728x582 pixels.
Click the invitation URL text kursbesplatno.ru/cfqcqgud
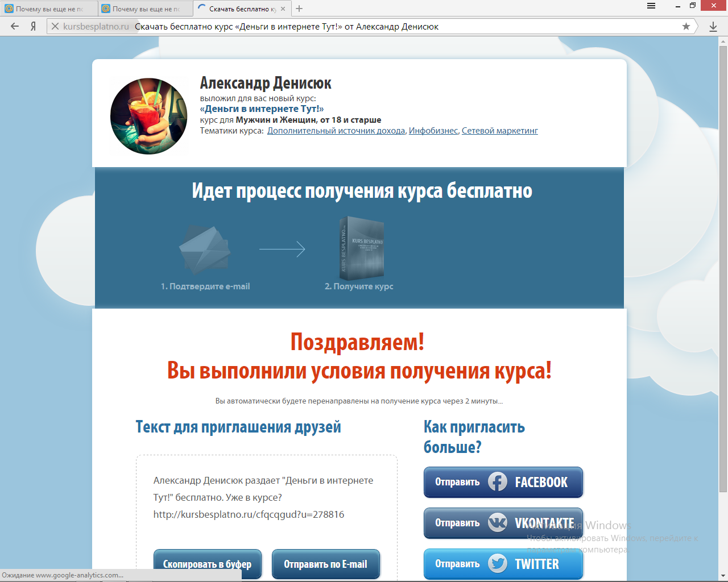pyautogui.click(x=249, y=514)
